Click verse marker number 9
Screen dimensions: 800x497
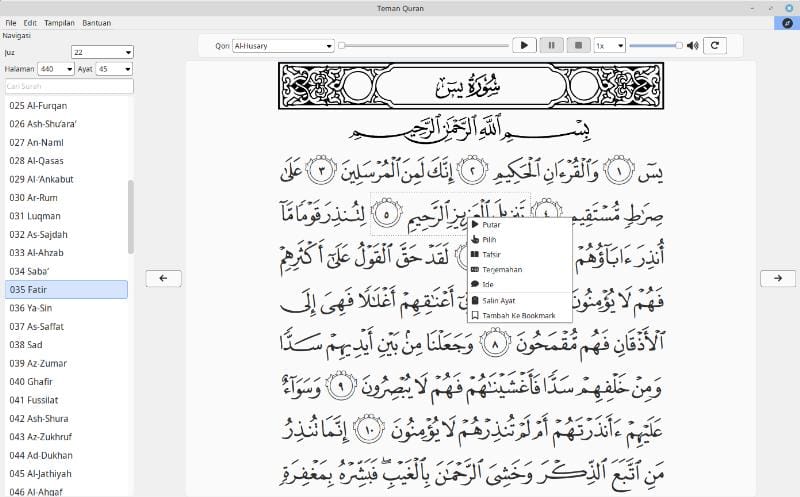[x=341, y=386]
